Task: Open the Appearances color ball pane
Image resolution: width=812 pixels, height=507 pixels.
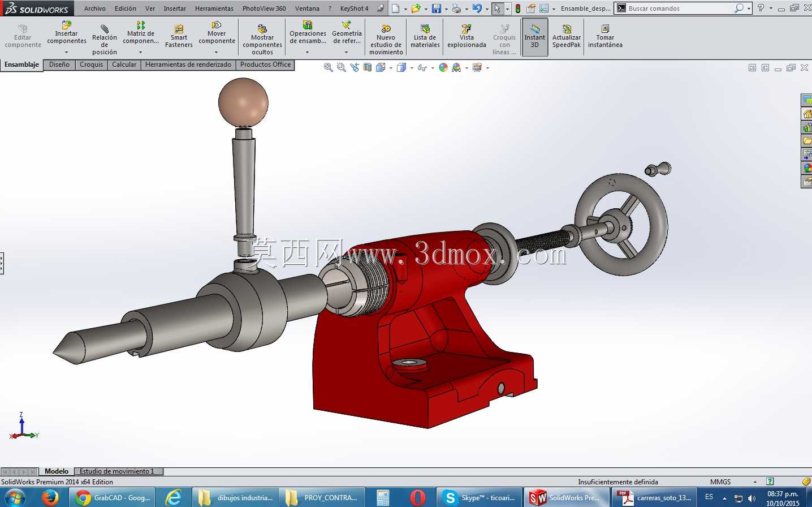Action: (x=807, y=168)
